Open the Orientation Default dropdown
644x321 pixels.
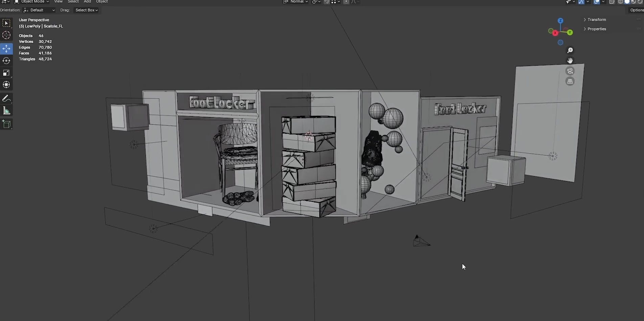[39, 10]
